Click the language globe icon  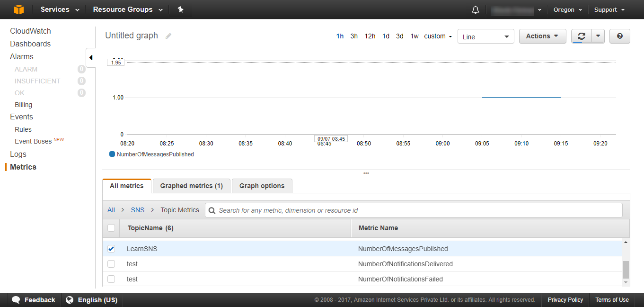coord(70,300)
